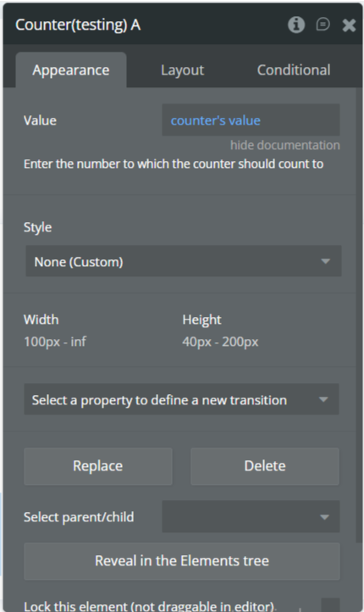Open the Conditional tab
The image size is (364, 612).
point(294,70)
